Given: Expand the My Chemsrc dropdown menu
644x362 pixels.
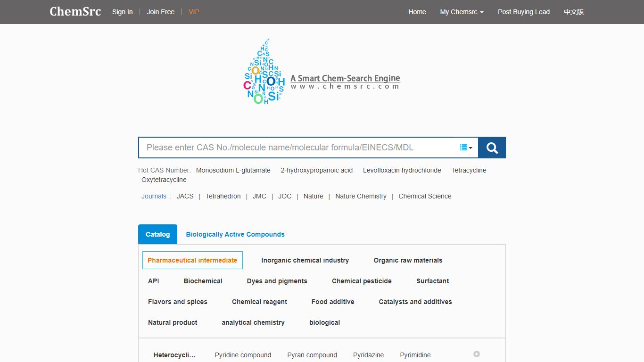Looking at the screenshot, I should coord(462,12).
